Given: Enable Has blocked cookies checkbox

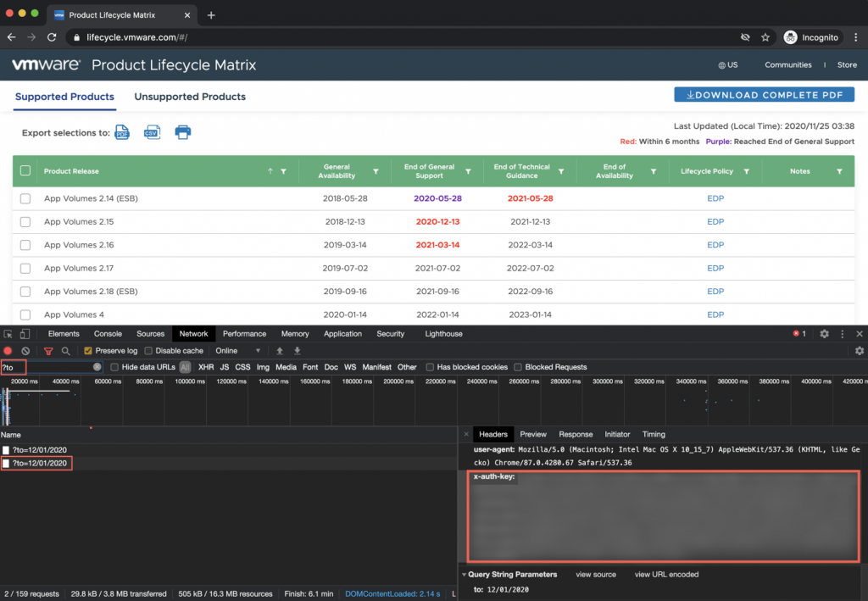Looking at the screenshot, I should pyautogui.click(x=430, y=367).
